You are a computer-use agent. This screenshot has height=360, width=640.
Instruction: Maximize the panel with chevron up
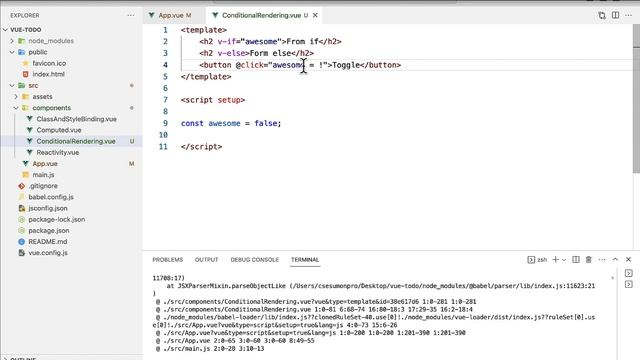(x=615, y=260)
